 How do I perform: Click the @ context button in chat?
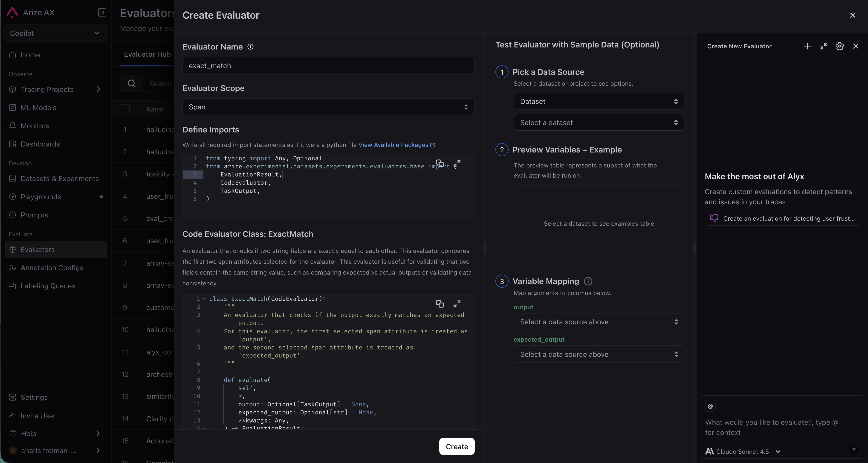pos(710,406)
